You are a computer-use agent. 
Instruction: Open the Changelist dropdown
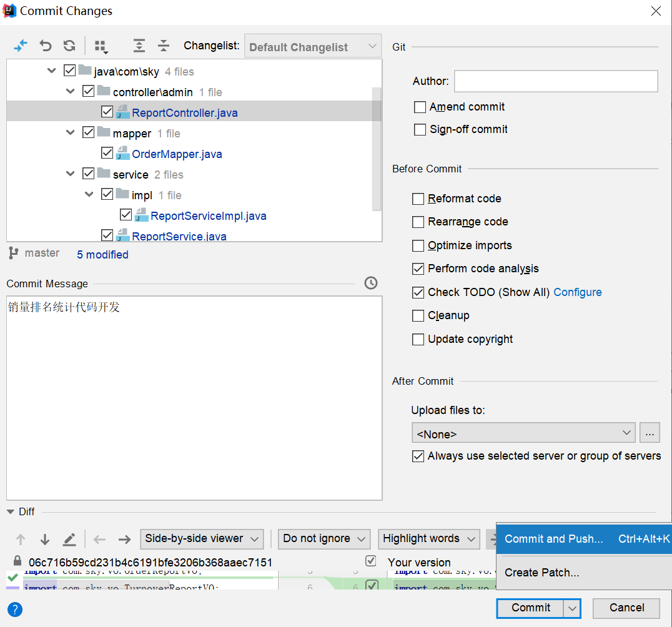312,47
